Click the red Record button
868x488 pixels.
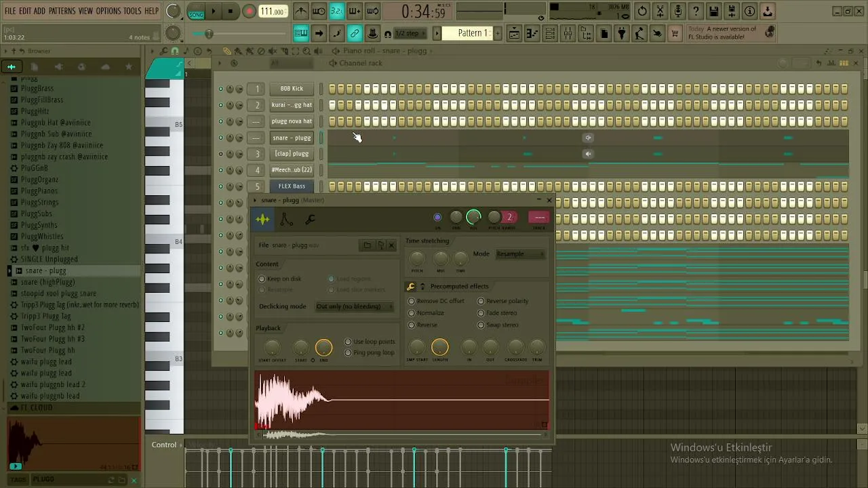click(x=250, y=12)
